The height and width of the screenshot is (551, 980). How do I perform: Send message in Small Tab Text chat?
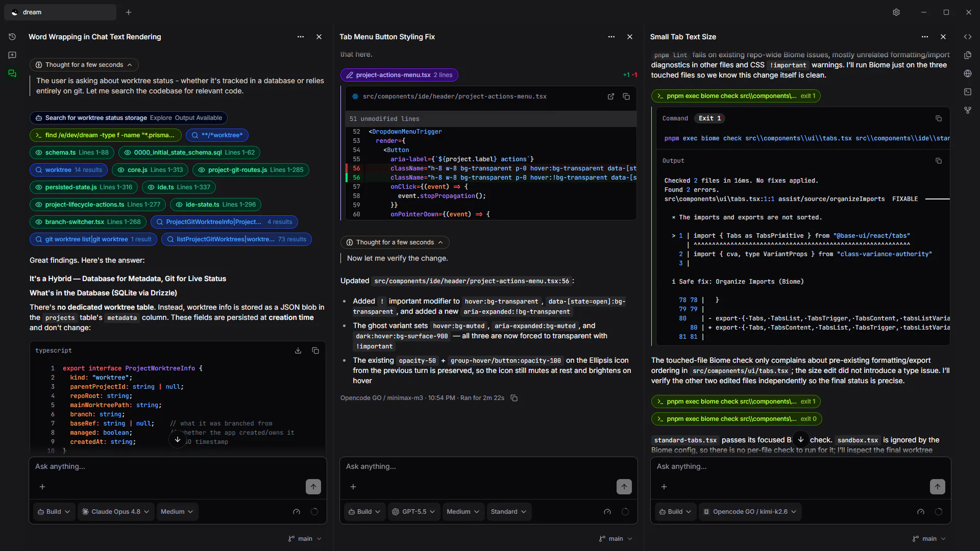(x=938, y=487)
